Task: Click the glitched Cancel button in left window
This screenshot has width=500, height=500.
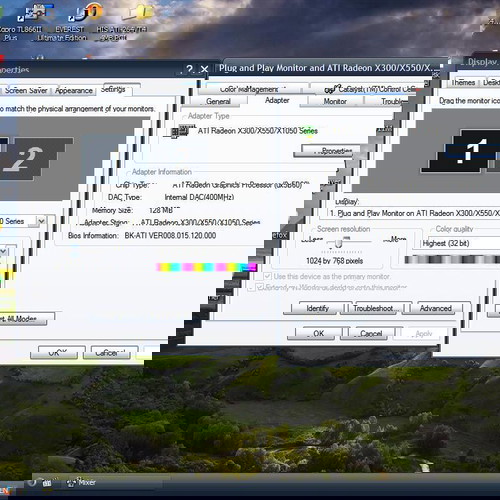Action: pyautogui.click(x=110, y=352)
